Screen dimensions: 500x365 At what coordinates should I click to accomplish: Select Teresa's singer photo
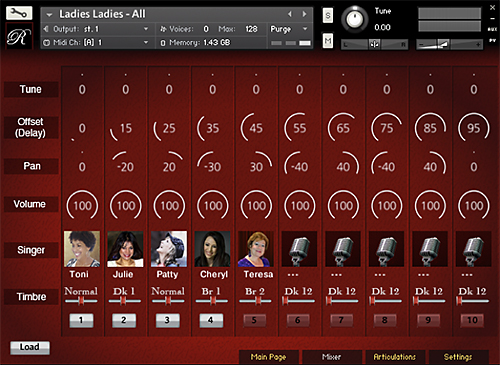point(256,249)
